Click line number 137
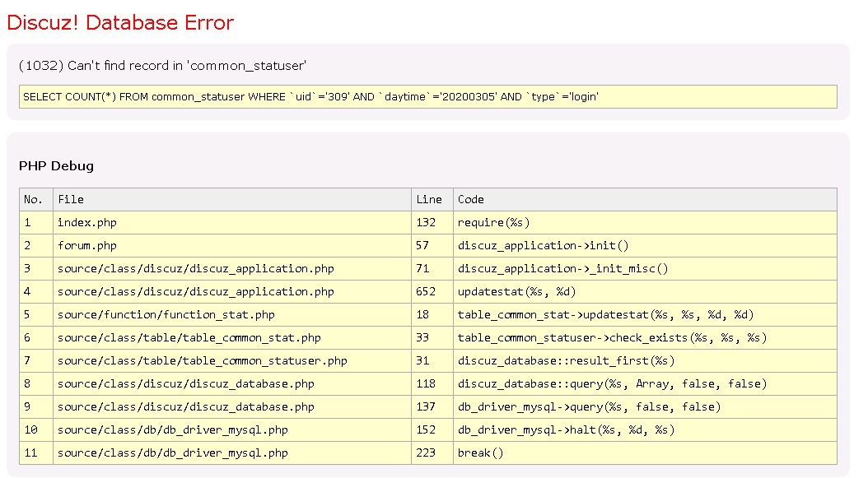 pyautogui.click(x=432, y=406)
